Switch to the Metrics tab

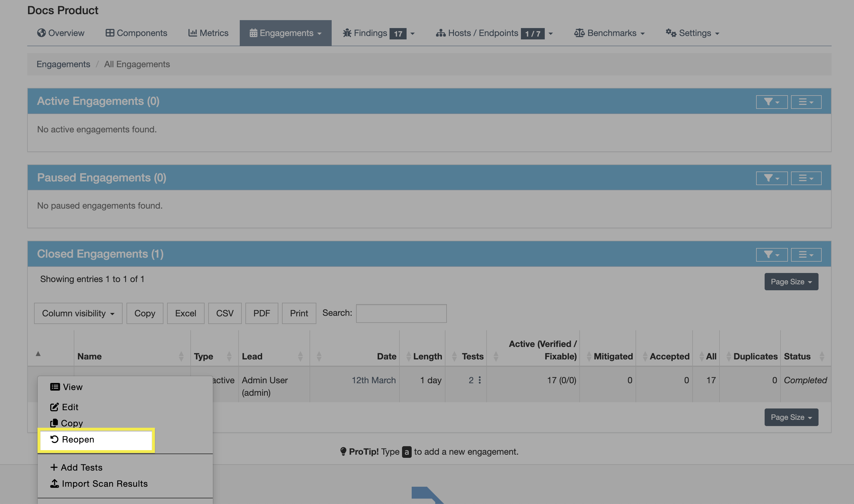(x=208, y=33)
